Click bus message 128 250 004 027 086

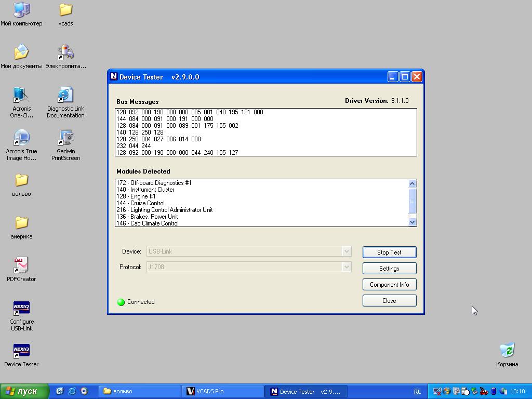[x=158, y=139]
